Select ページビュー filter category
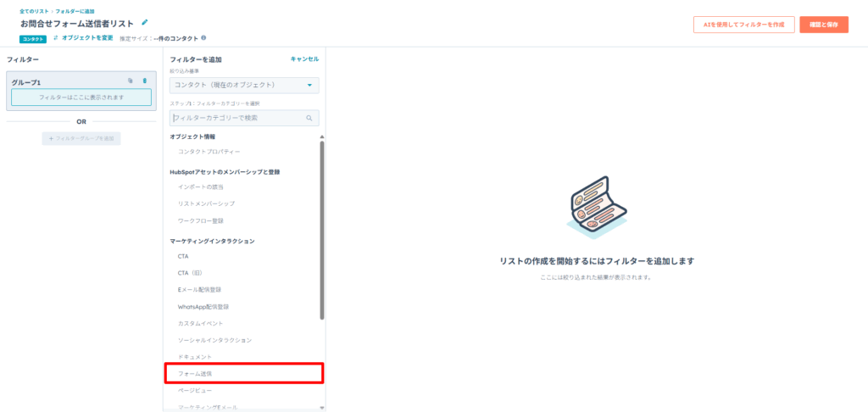Image resolution: width=868 pixels, height=412 pixels. tap(195, 392)
